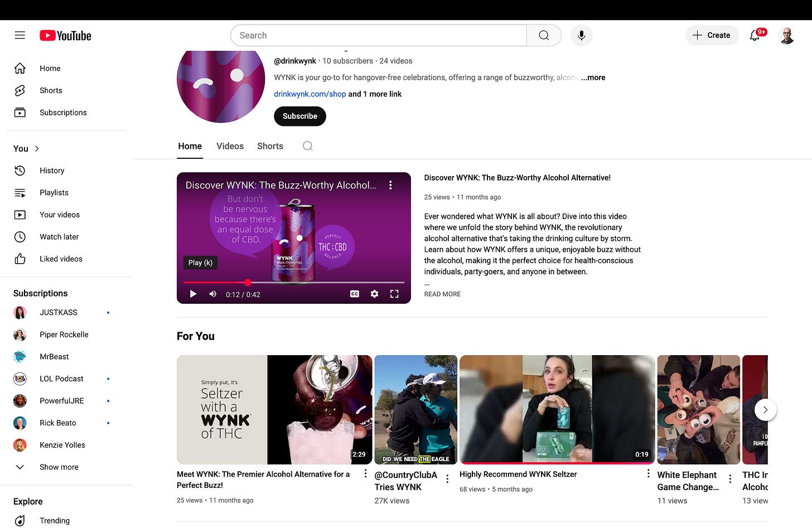The width and height of the screenshot is (812, 528).
Task: Click the red playhead scrubber dot
Action: coord(248,283)
